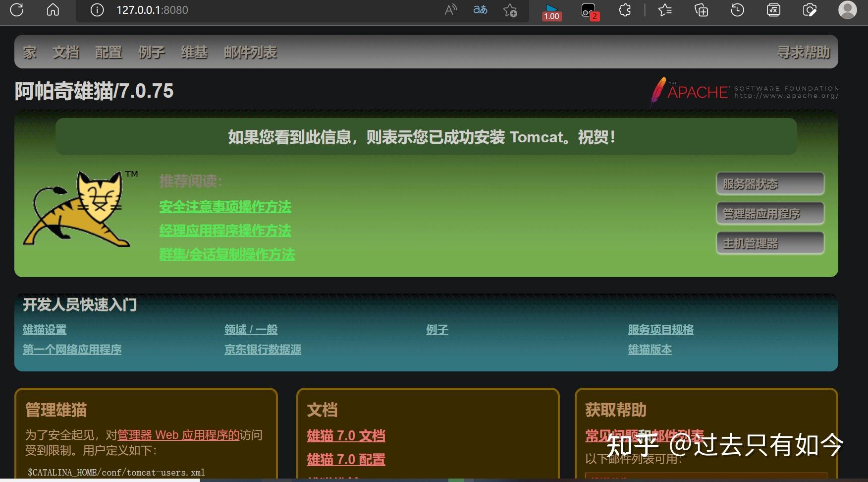Open the math solver toolbar icon

[x=773, y=10]
